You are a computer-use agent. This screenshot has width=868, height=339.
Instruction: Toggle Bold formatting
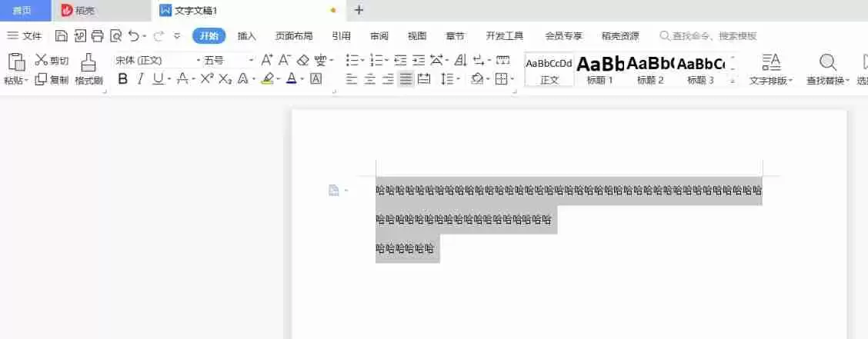pos(123,79)
